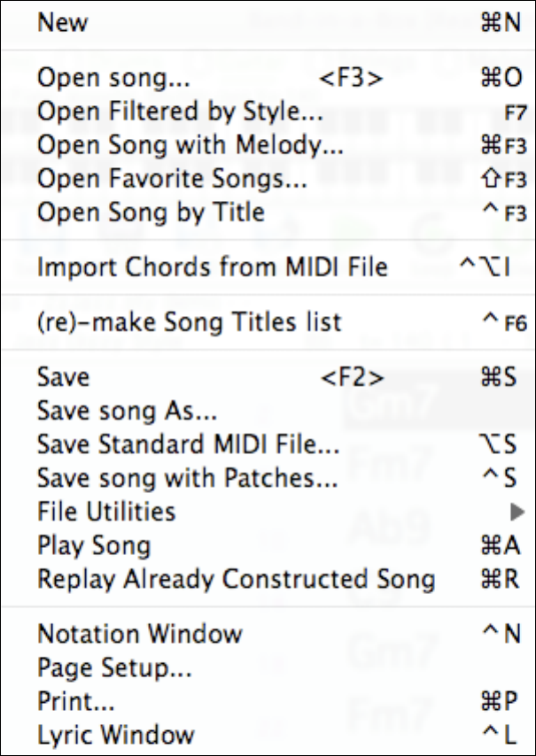This screenshot has height=756, width=536.
Task: Select Open Song by Title
Action: point(151,212)
